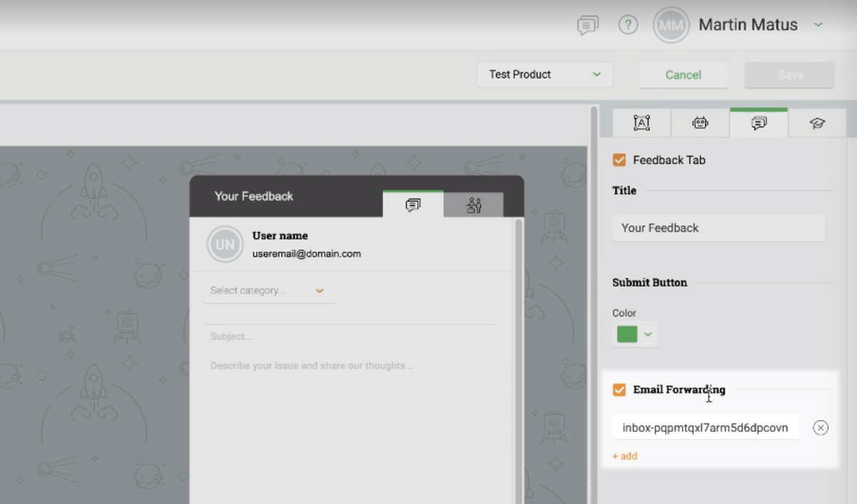This screenshot has height=504, width=857.
Task: Click the Your Feedback widget header title
Action: coord(254,196)
